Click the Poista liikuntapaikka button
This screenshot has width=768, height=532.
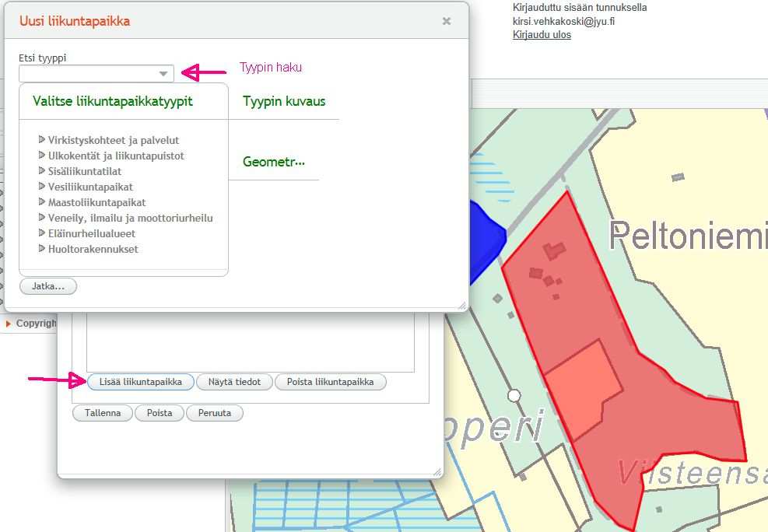(330, 382)
